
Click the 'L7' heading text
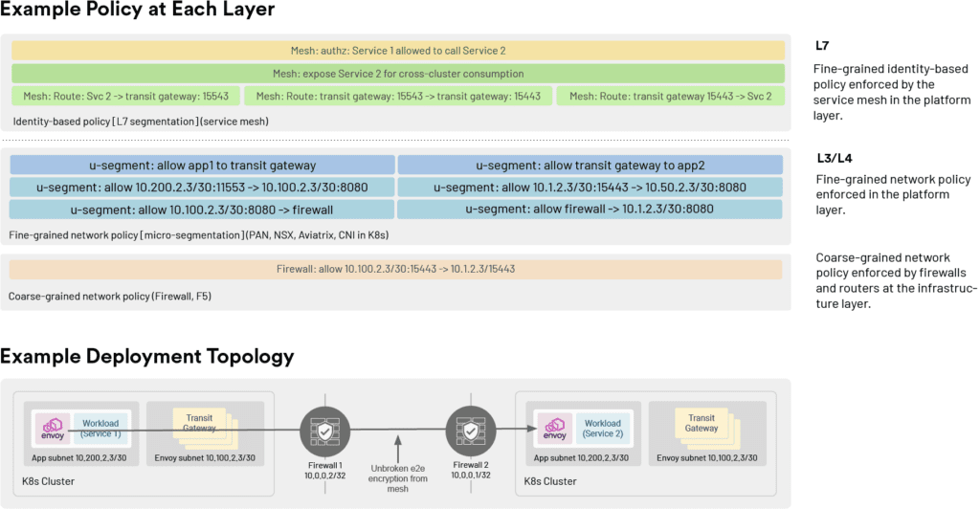822,45
